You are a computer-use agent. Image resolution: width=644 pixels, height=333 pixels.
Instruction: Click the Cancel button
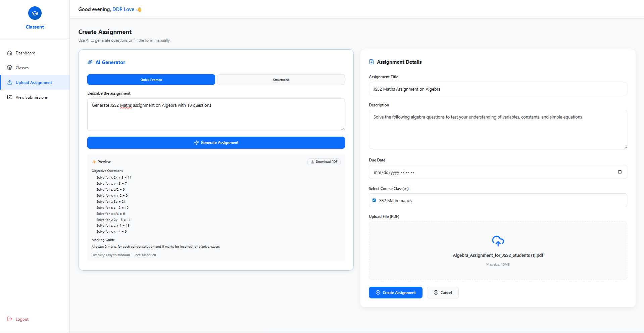(443, 293)
